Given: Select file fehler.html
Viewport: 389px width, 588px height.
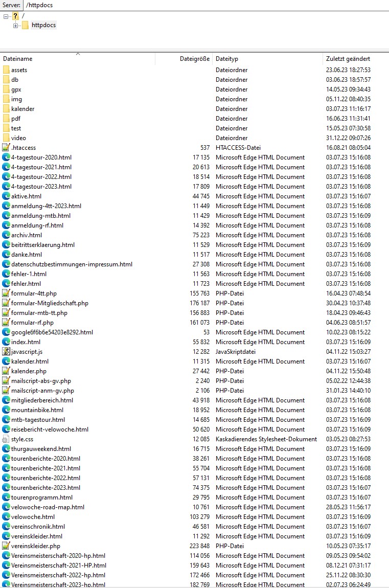Looking at the screenshot, I should point(26,283).
